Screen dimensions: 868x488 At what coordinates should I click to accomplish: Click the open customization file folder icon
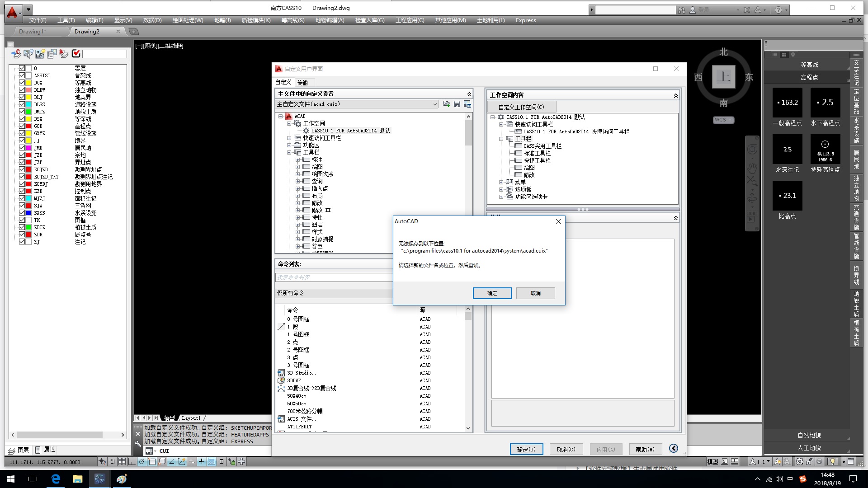click(447, 104)
